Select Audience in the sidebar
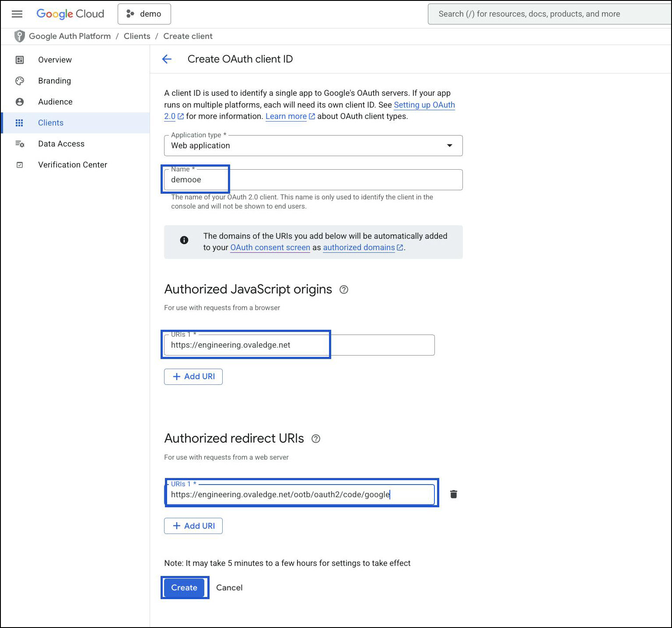Viewport: 672px width, 628px height. [x=55, y=102]
